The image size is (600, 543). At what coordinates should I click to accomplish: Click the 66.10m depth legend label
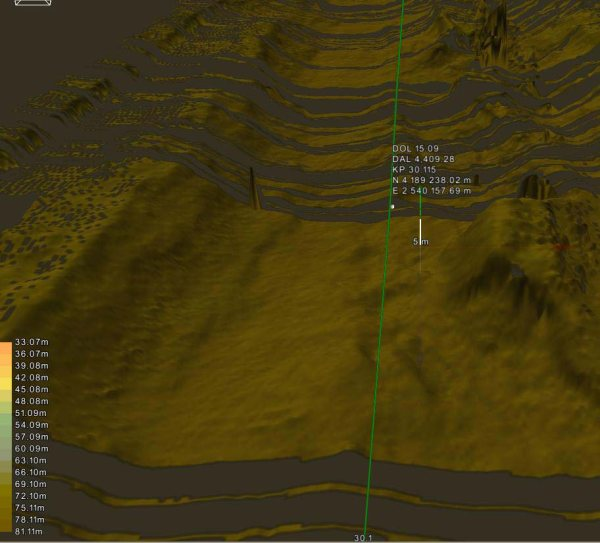[x=31, y=472]
